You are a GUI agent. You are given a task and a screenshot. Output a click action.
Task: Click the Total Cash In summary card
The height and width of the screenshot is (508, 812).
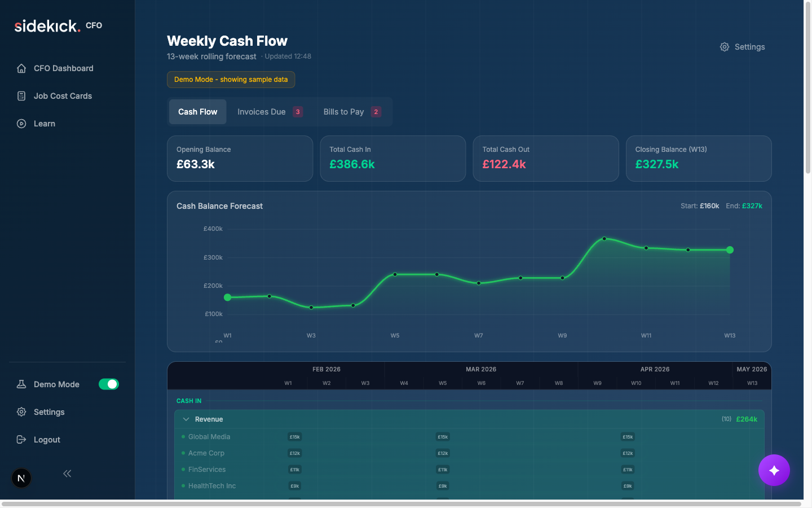[x=392, y=159]
